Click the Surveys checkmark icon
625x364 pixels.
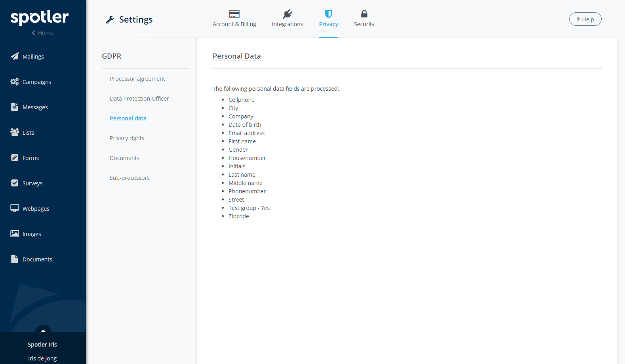coord(15,183)
